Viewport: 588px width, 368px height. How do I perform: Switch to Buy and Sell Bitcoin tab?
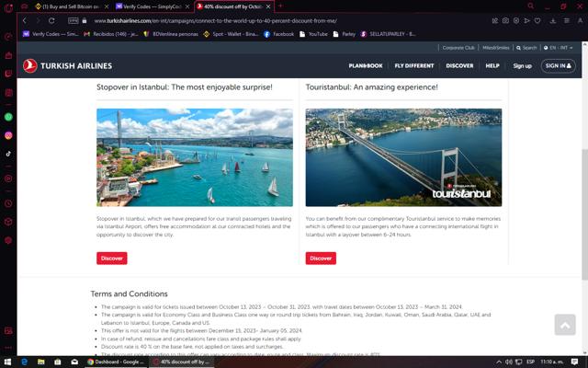[70, 6]
